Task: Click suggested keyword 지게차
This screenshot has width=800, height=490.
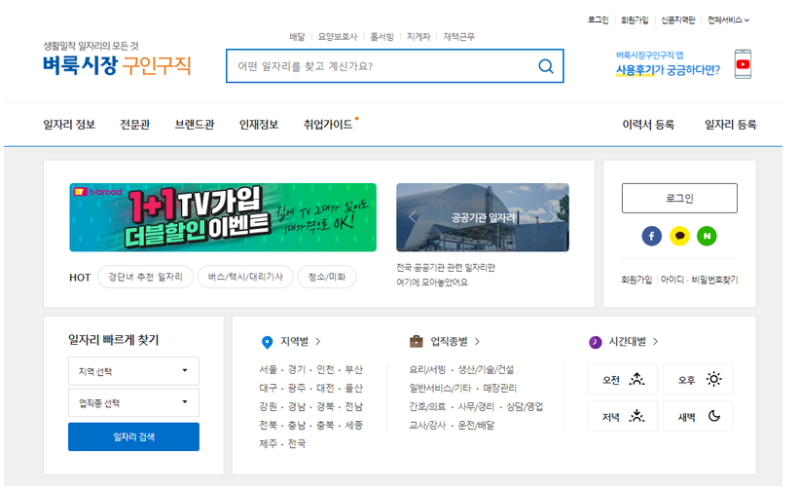Action: [418, 37]
